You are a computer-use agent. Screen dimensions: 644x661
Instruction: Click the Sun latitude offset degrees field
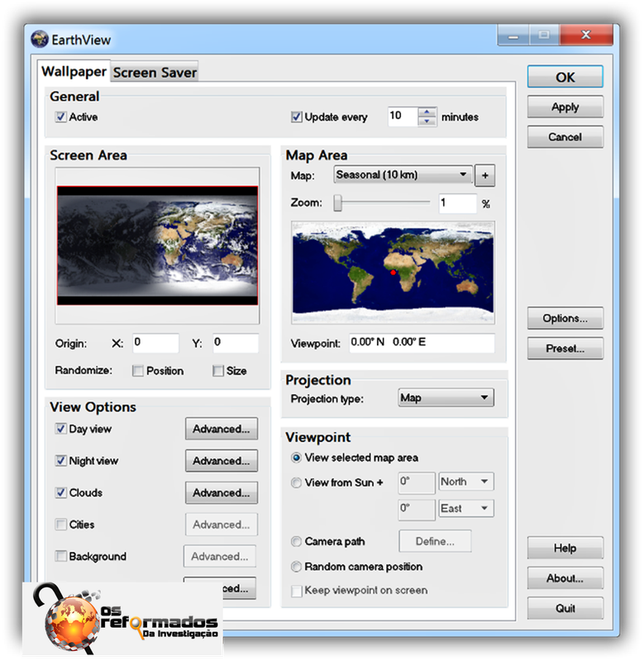tap(417, 483)
